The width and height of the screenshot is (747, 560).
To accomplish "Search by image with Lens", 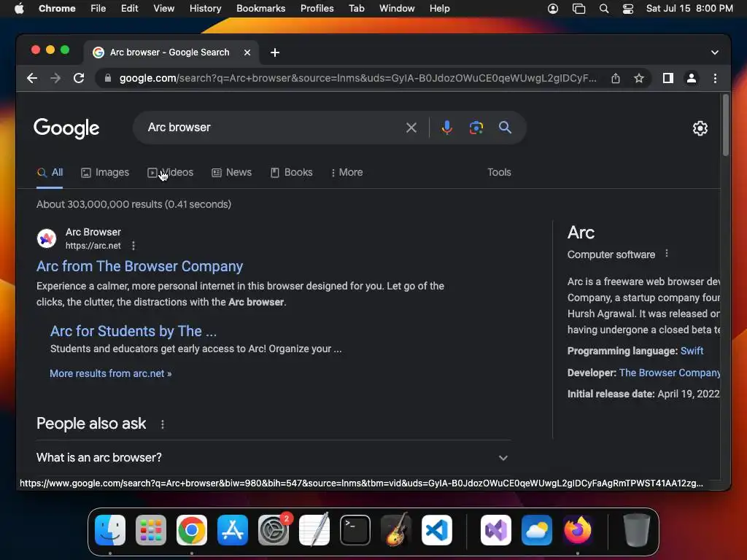I will tap(476, 128).
